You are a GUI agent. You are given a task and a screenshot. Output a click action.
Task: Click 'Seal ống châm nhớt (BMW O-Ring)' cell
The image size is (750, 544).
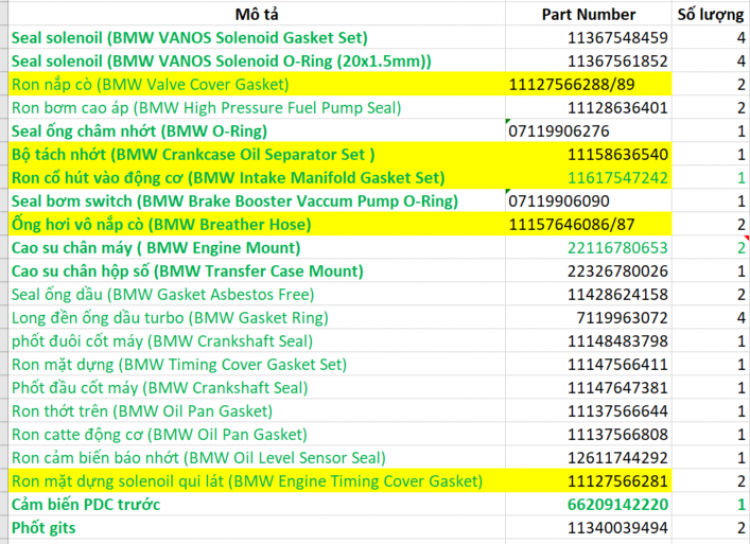tap(257, 131)
